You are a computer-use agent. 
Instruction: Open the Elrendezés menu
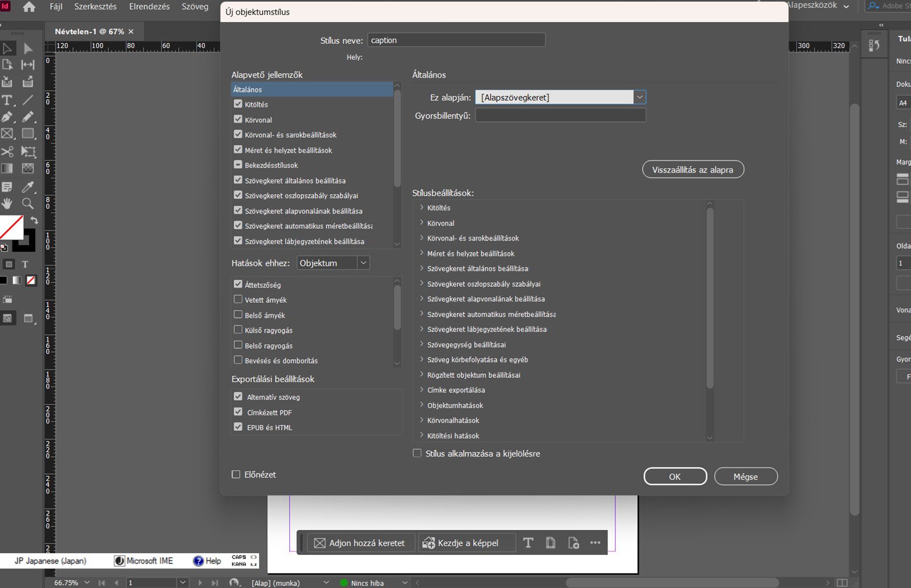148,7
